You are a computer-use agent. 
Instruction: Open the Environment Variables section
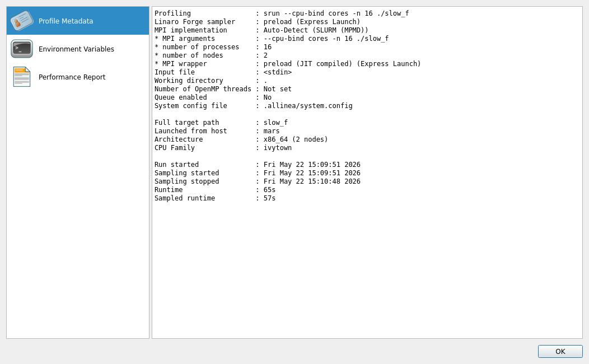[76, 49]
